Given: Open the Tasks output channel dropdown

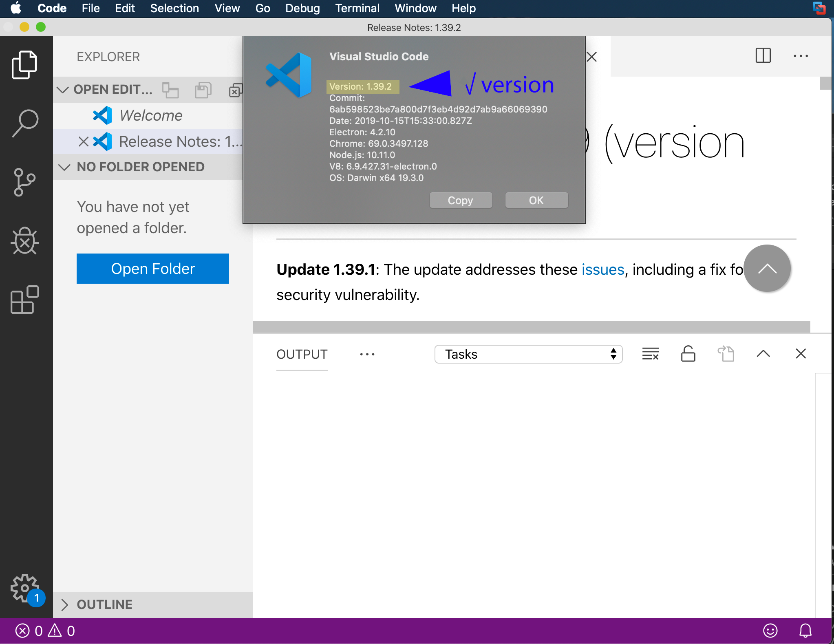Looking at the screenshot, I should (x=528, y=354).
